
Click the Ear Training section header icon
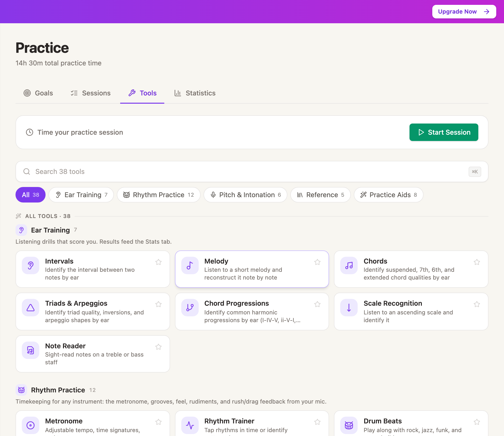pos(21,230)
